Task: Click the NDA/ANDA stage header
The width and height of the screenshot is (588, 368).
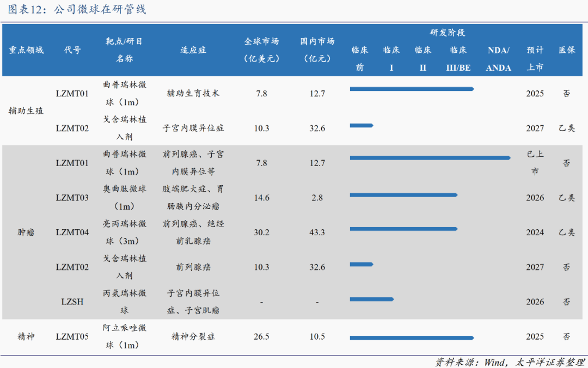Action: click(498, 59)
